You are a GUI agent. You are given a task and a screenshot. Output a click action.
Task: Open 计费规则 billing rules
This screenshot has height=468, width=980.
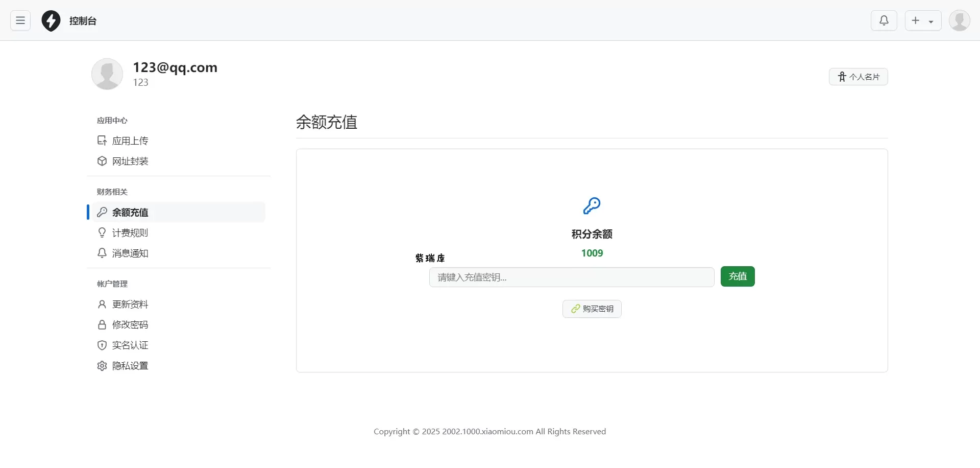click(130, 232)
